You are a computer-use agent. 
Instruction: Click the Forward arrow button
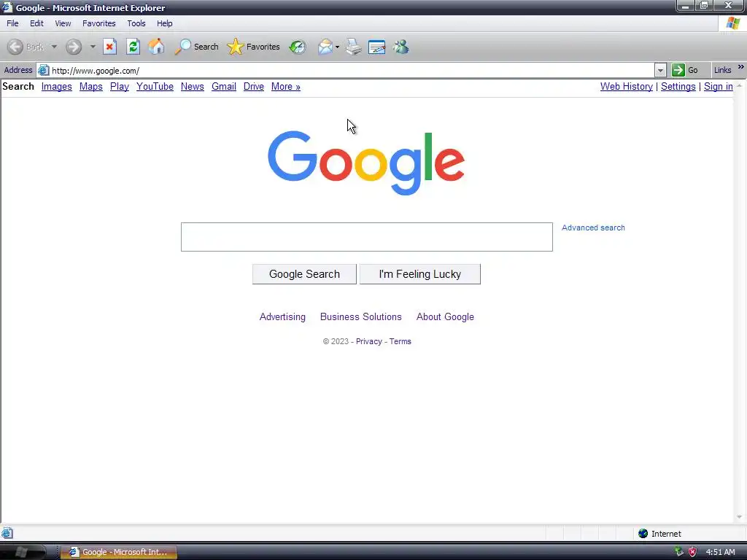coord(74,47)
